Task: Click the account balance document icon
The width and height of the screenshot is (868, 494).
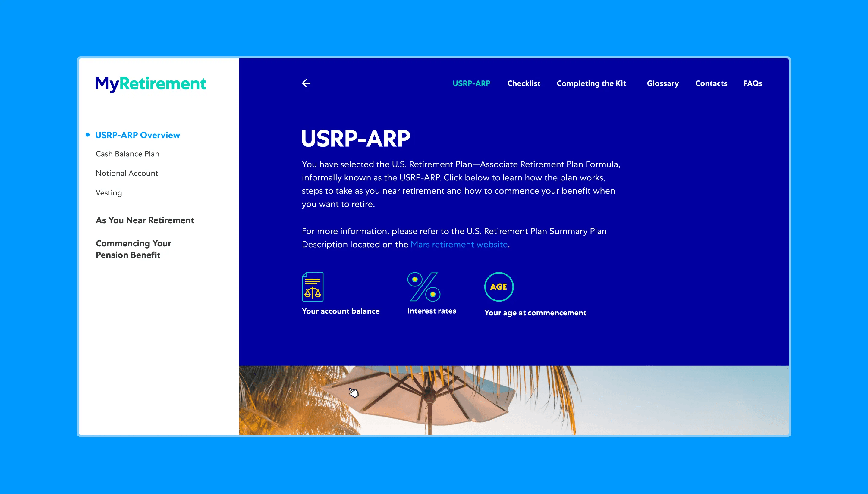Action: point(312,287)
